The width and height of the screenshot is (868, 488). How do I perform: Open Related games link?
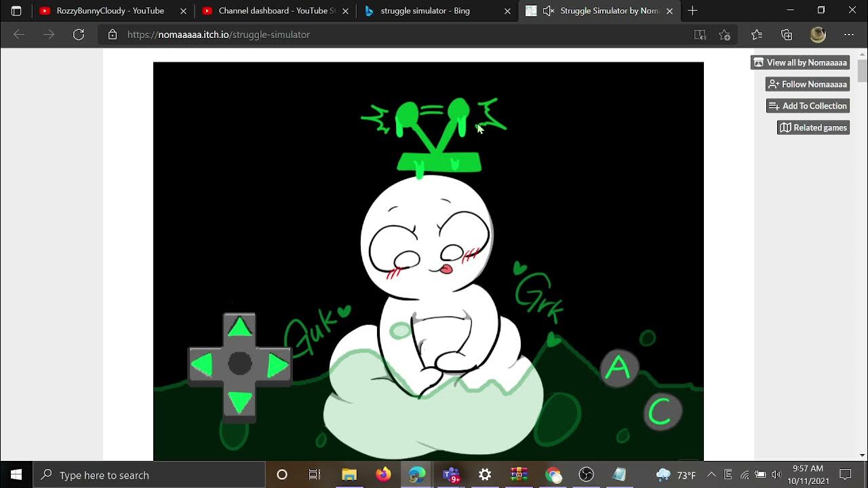click(x=814, y=127)
